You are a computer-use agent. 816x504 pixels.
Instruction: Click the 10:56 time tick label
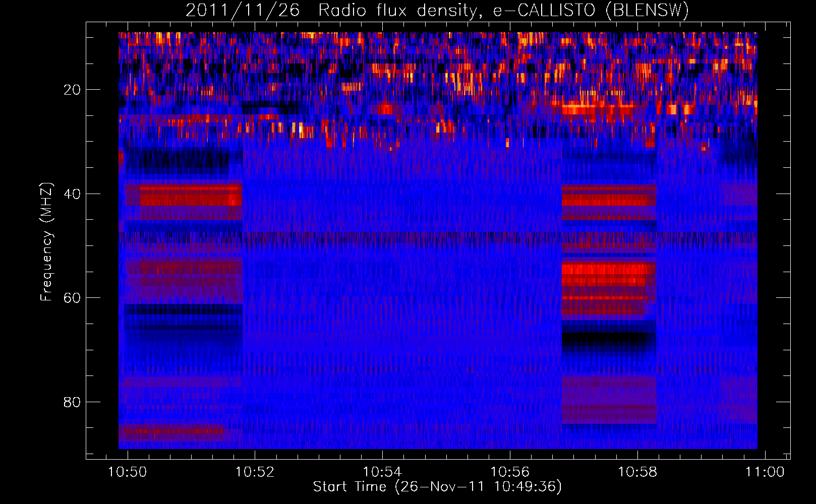pos(510,472)
